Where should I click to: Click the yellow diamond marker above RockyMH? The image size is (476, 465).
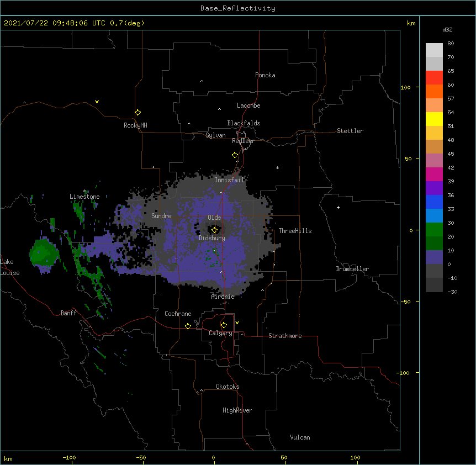click(x=138, y=113)
